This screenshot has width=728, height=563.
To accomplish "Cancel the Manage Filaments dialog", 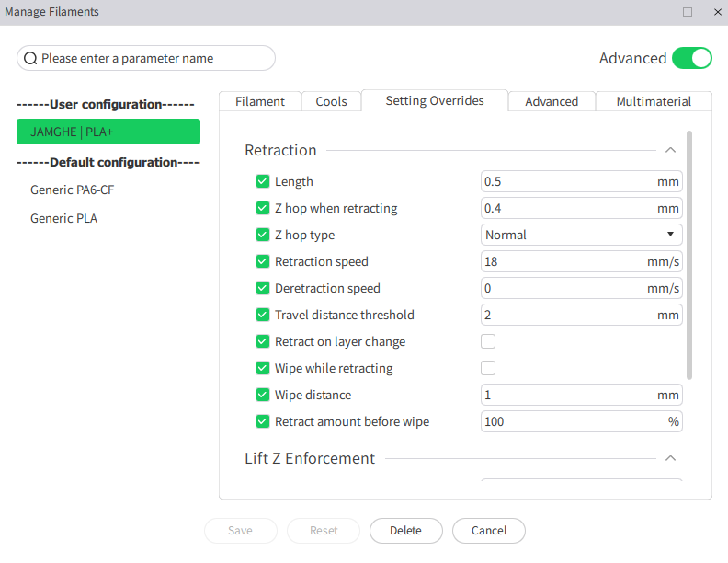I will point(489,531).
